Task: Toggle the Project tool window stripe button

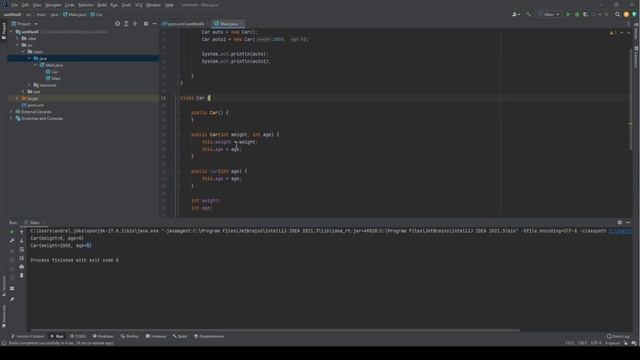Action: (4, 31)
